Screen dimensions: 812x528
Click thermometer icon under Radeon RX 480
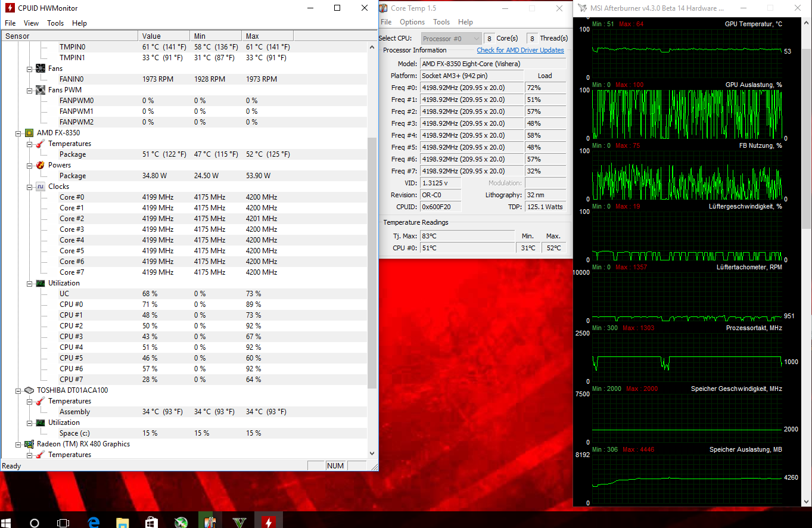(x=41, y=455)
